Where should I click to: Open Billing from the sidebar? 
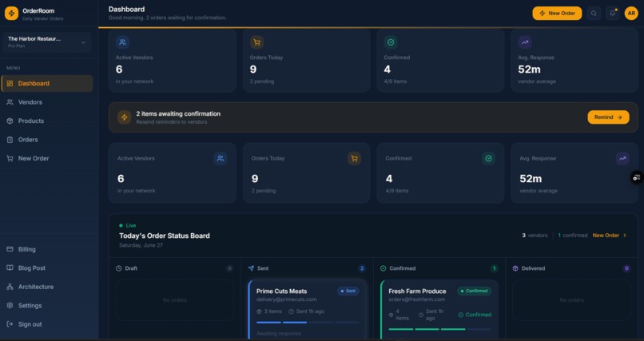tap(47, 249)
